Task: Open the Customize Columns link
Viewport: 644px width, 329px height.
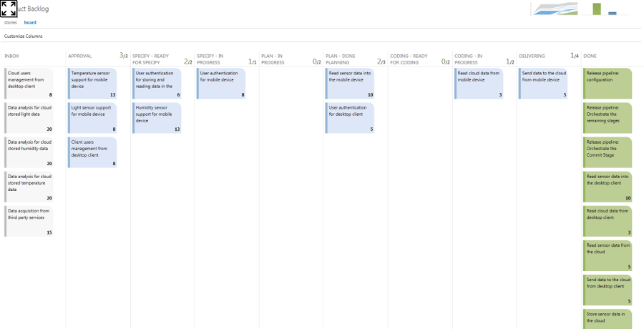Action: 23,36
